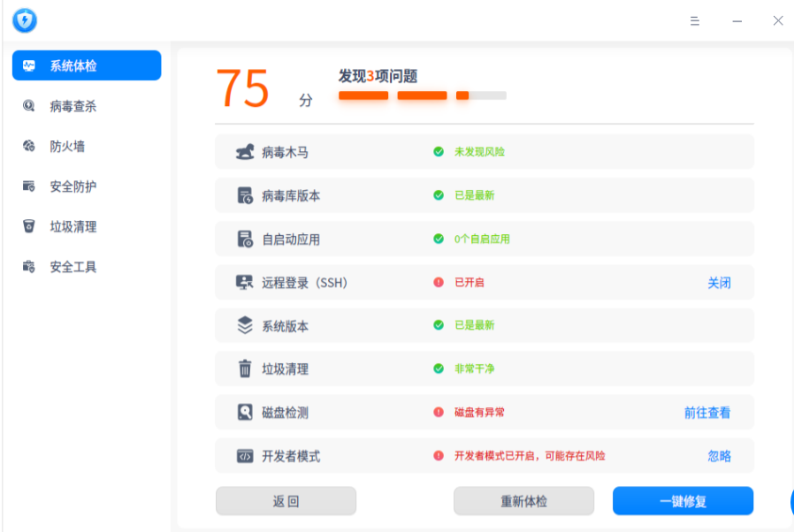
Task: Click red warning icon beside 已开启
Action: (x=439, y=283)
